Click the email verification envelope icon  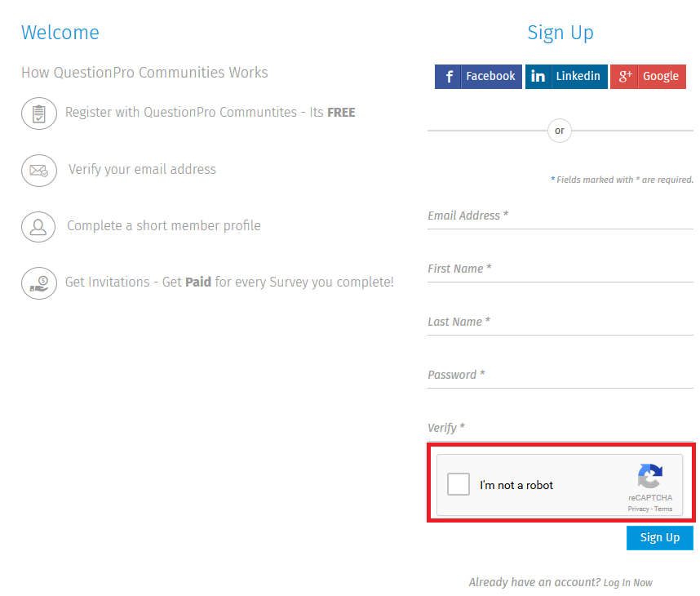[x=38, y=170]
